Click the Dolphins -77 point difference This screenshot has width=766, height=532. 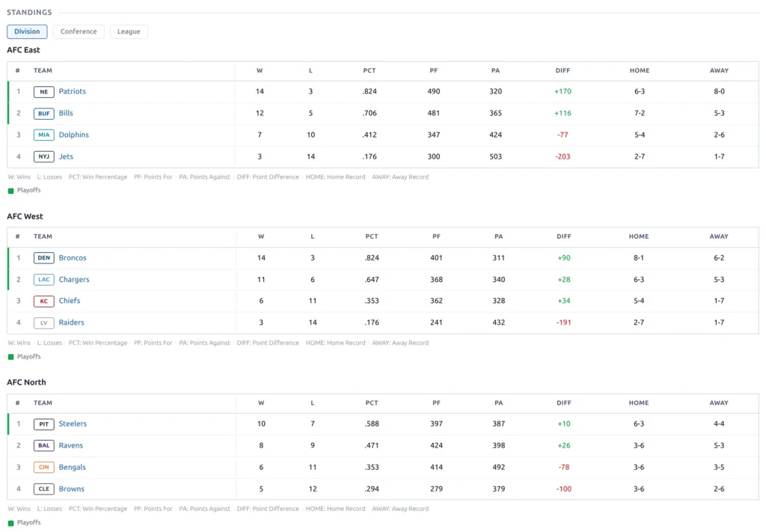(x=563, y=135)
